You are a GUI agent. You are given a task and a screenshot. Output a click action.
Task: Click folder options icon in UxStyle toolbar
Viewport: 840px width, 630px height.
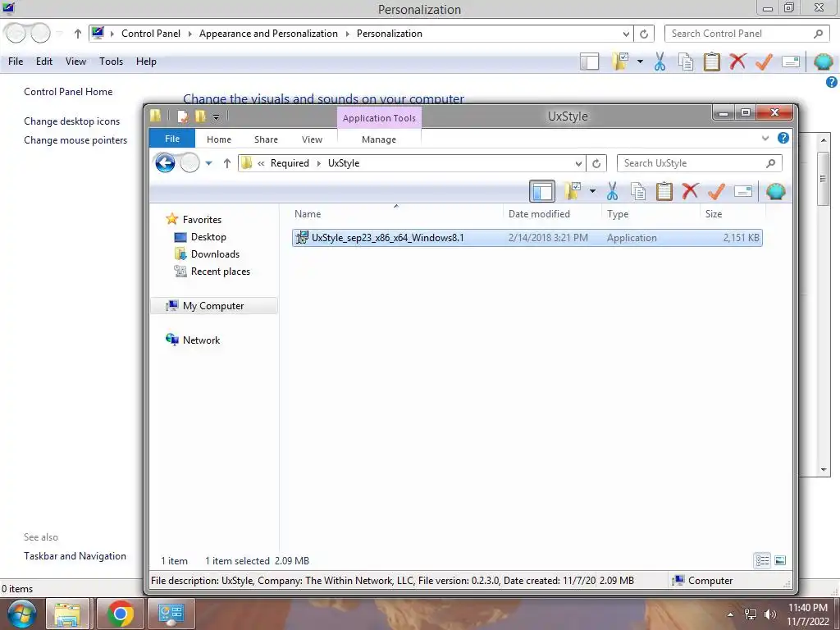tap(573, 190)
